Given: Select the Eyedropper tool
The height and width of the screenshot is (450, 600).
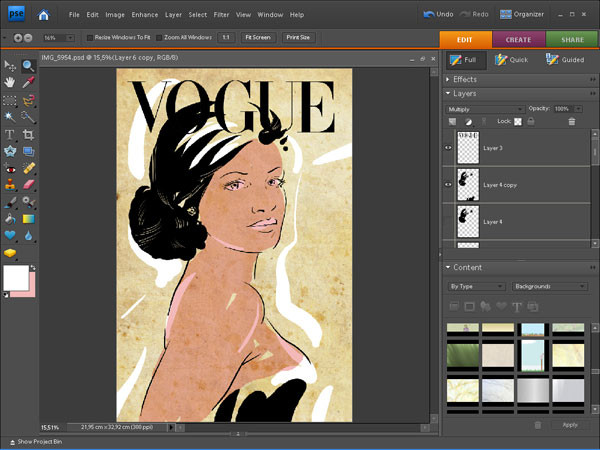Looking at the screenshot, I should tap(28, 82).
